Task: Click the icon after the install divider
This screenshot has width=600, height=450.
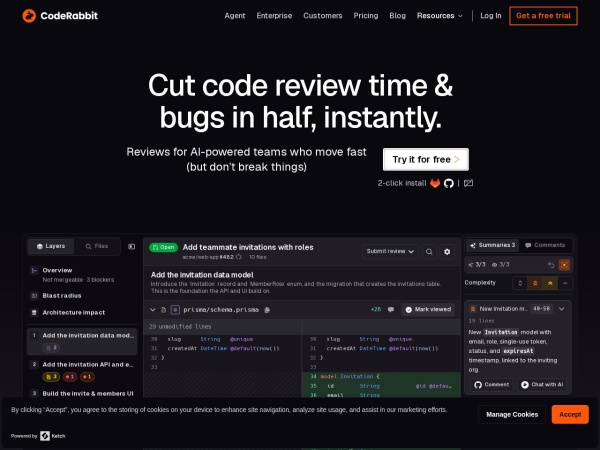Action: (x=468, y=183)
